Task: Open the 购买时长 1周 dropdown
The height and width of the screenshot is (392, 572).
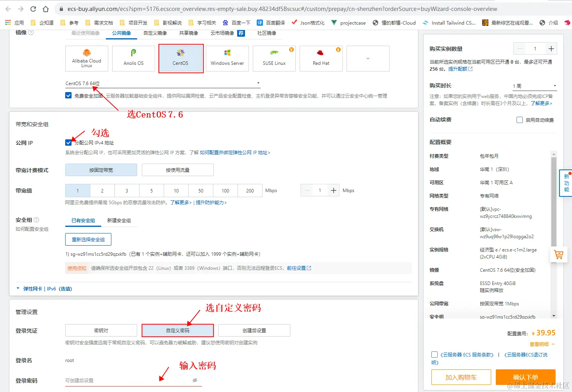Action: [x=535, y=86]
